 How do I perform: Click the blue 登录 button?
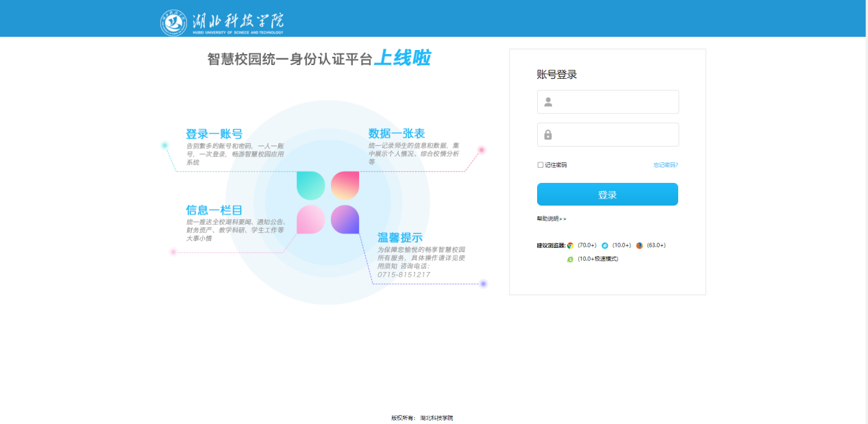click(x=608, y=195)
